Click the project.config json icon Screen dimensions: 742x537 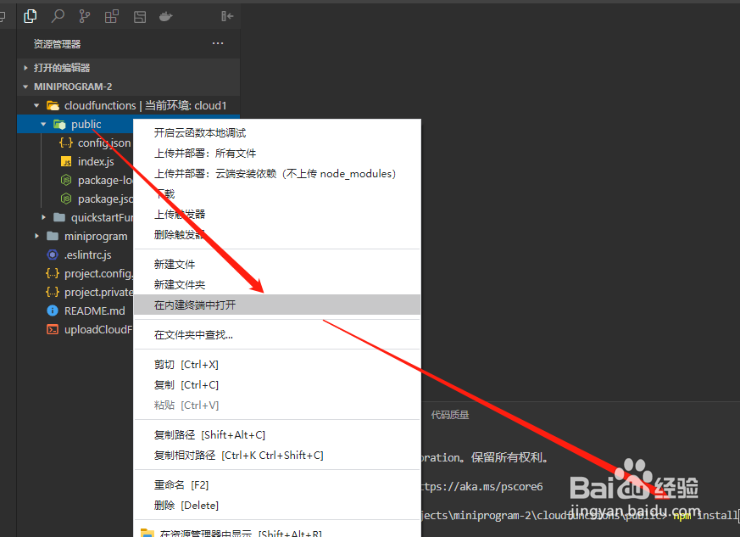click(53, 273)
